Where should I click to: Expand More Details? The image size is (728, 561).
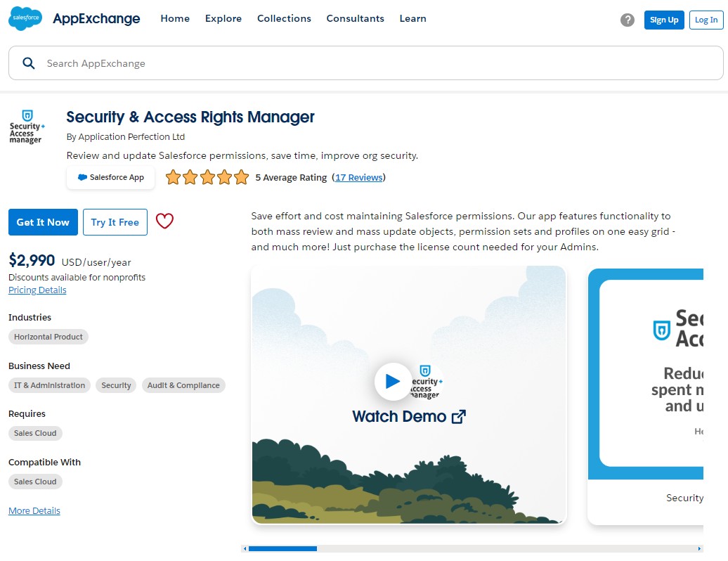tap(34, 510)
